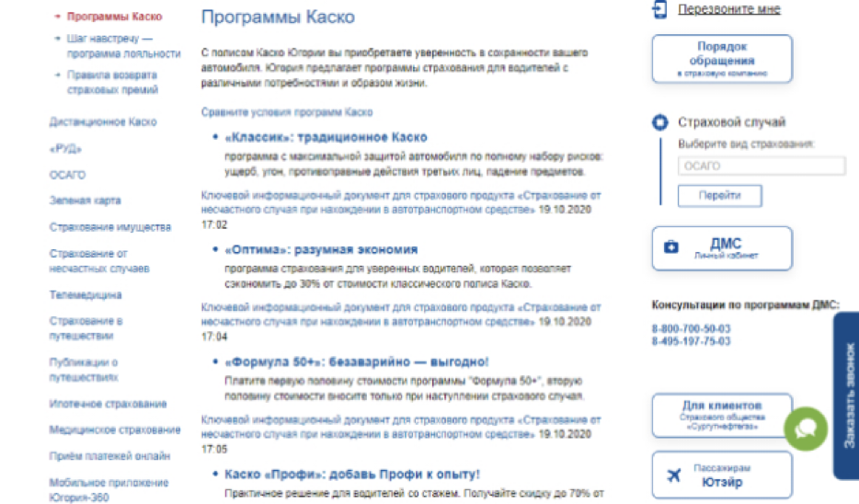Open the Для клиентов Сургутнефтегаз button
859x504 pixels.
[x=721, y=416]
